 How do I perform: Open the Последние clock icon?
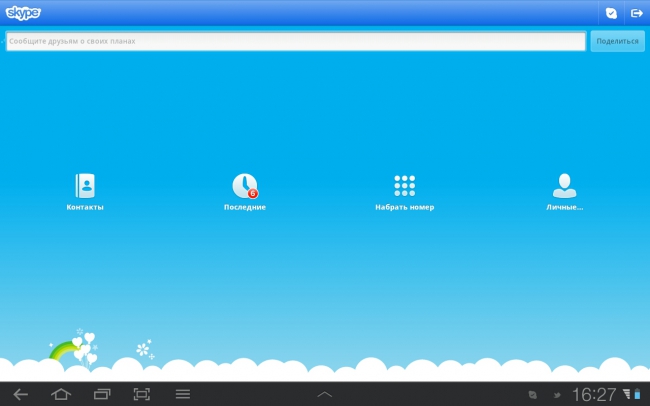245,185
